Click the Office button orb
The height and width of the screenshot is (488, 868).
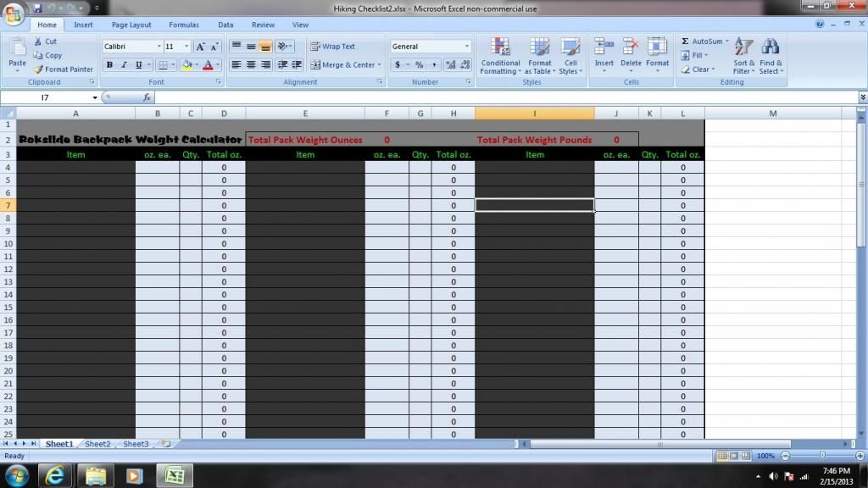[14, 14]
